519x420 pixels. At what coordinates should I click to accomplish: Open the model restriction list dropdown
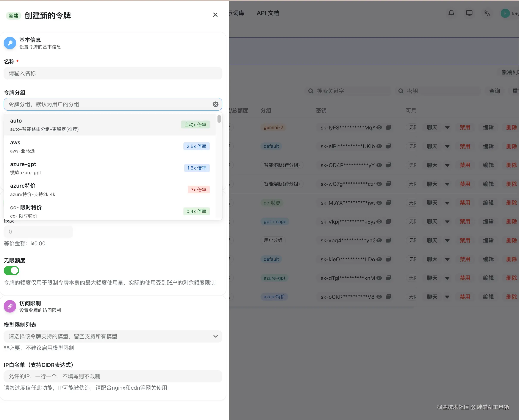point(113,336)
